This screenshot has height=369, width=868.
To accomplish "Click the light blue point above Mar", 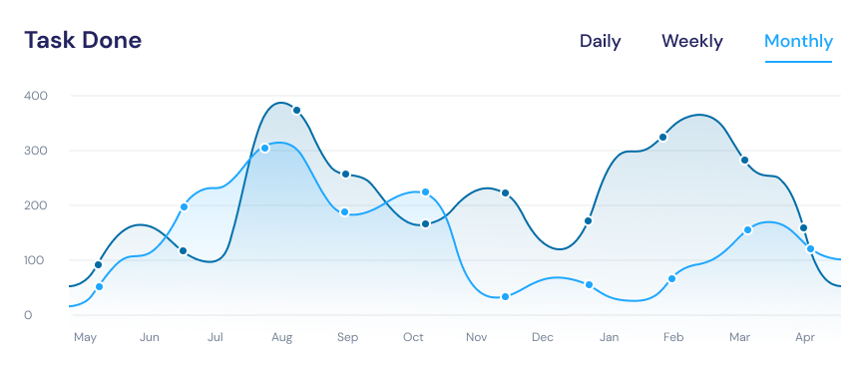I will [x=748, y=230].
